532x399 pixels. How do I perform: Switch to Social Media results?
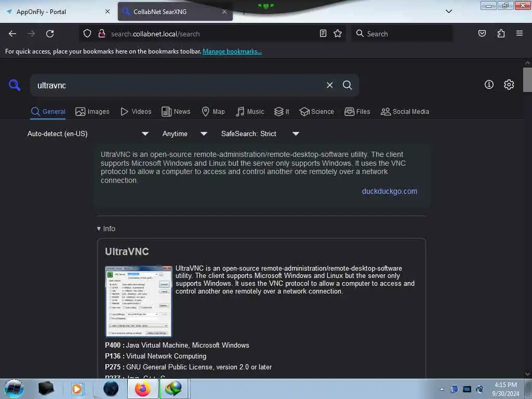point(405,112)
